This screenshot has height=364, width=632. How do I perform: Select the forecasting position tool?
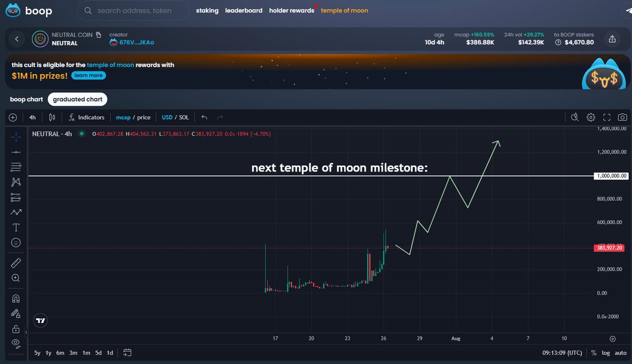tap(16, 197)
